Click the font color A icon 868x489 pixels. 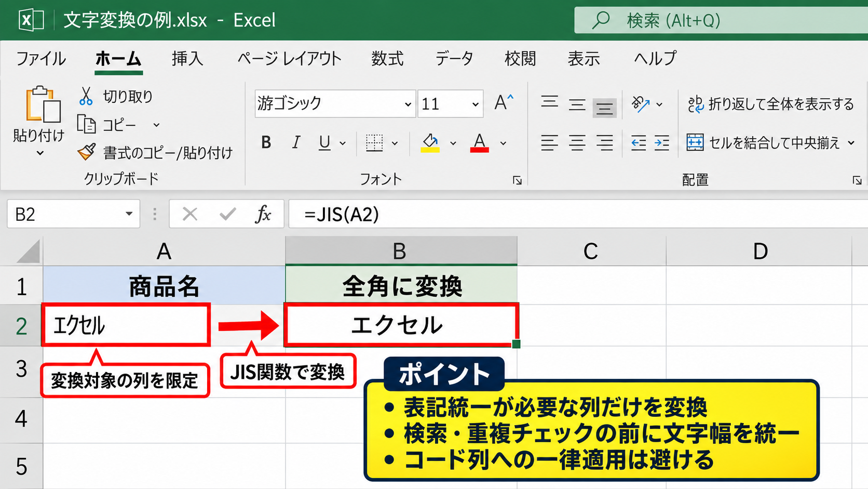[x=480, y=142]
